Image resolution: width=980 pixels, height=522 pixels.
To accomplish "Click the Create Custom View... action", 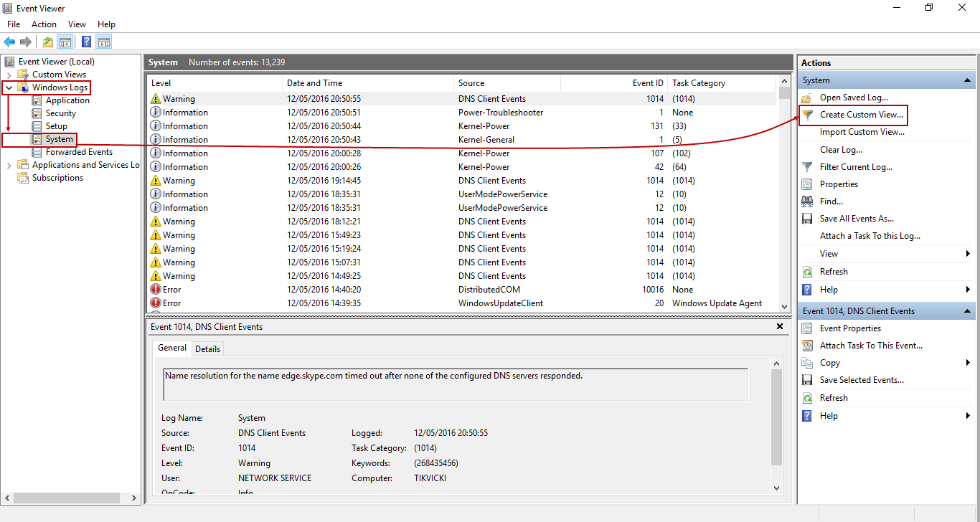I will (862, 115).
